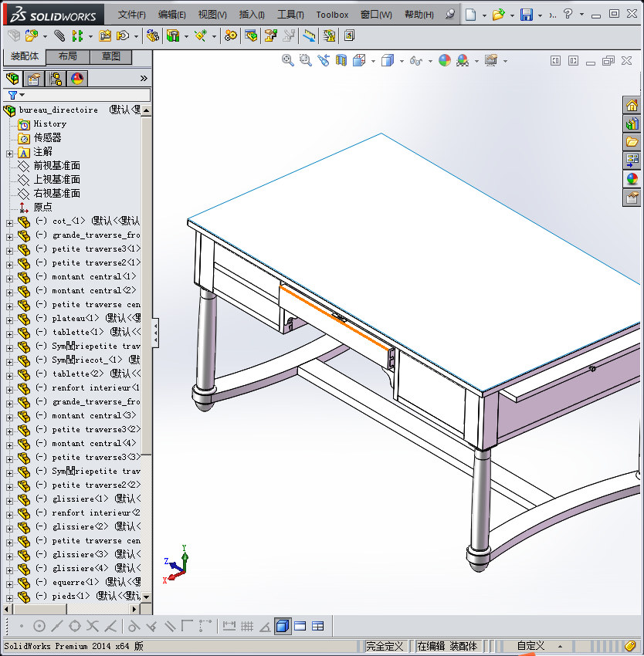Expand the pieds<1> component node
Screen dimensions: 644x656
click(9, 598)
